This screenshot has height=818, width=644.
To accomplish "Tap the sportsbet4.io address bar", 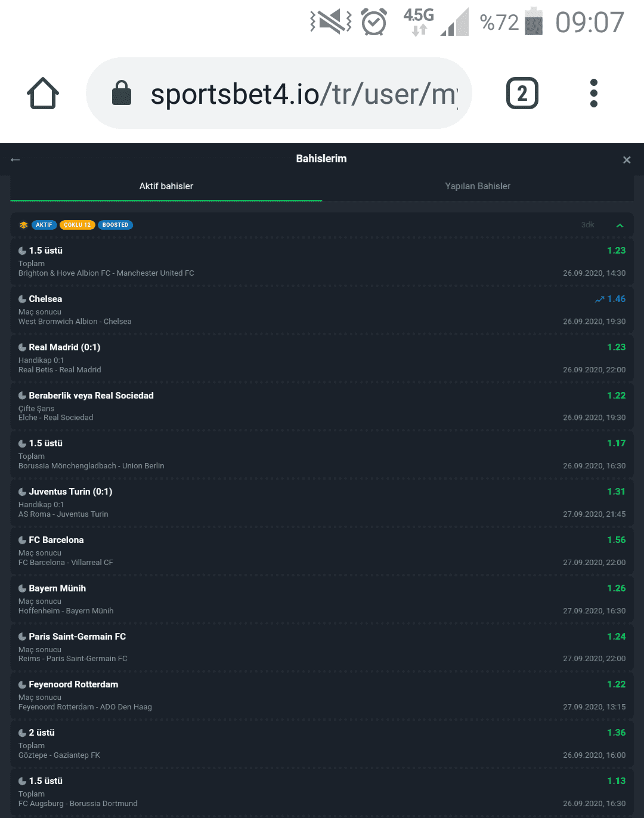I will click(279, 93).
